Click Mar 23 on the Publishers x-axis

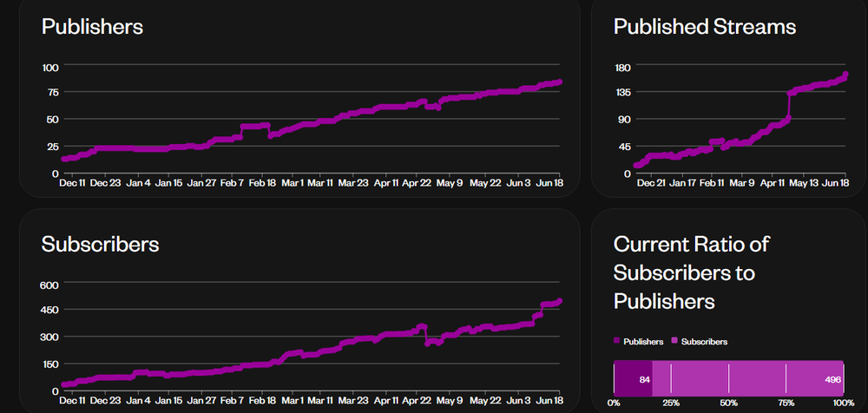(353, 183)
